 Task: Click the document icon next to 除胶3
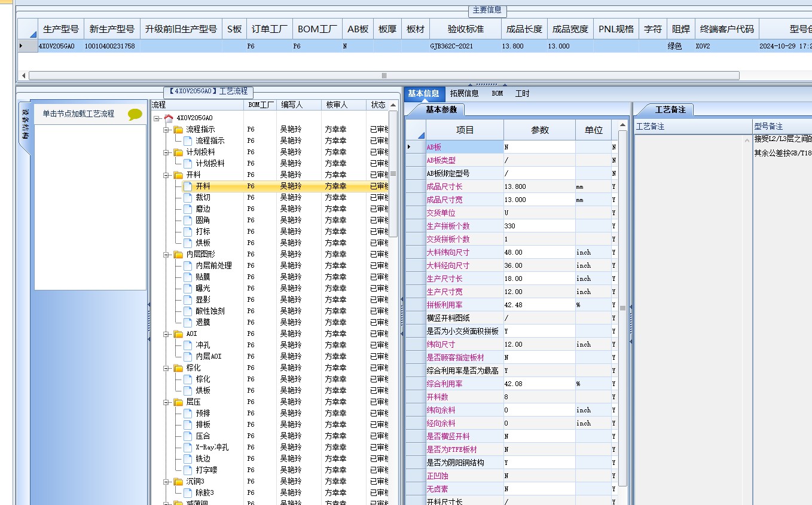click(188, 492)
